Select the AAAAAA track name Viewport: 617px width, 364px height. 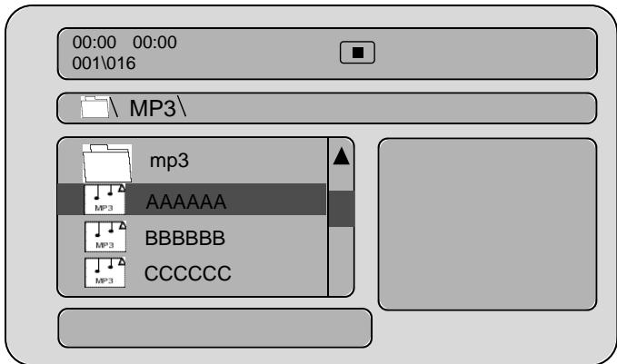pos(185,202)
